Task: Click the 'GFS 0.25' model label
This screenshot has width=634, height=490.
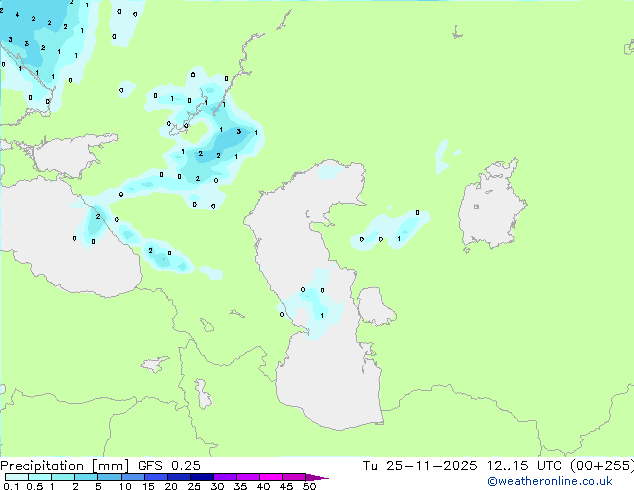Action: click(x=169, y=466)
